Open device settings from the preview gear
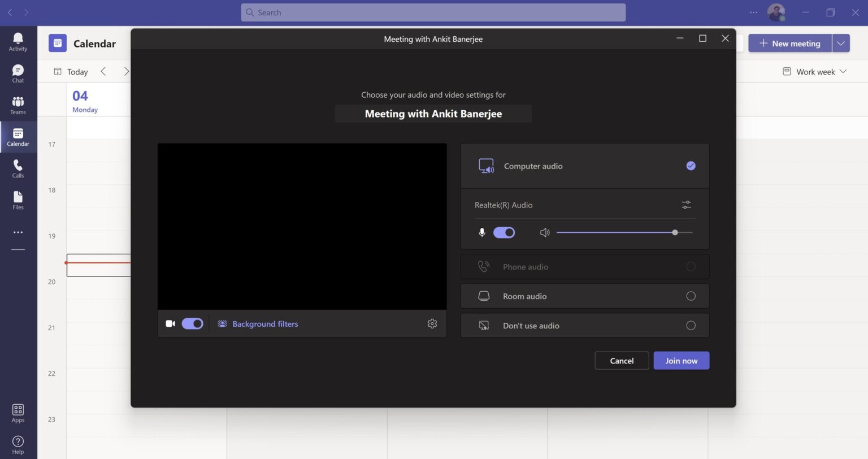 click(432, 323)
